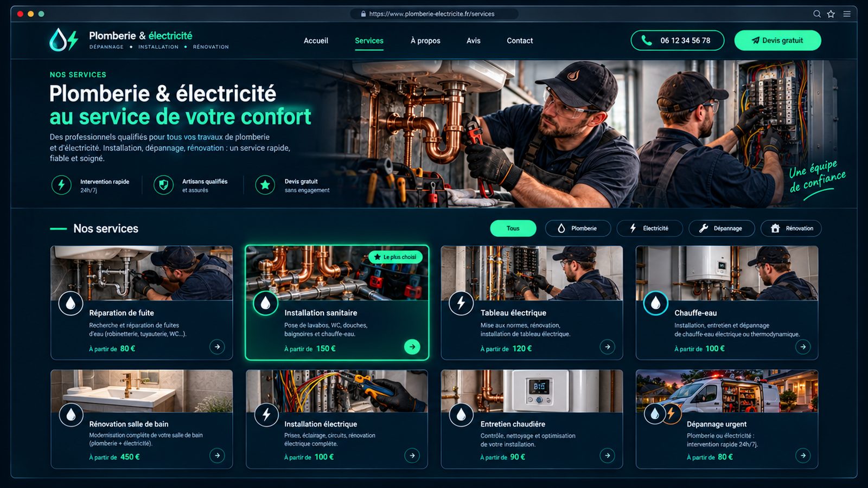Click the shield icon beside Artisans qualifiés
The height and width of the screenshot is (488, 868).
click(x=163, y=185)
